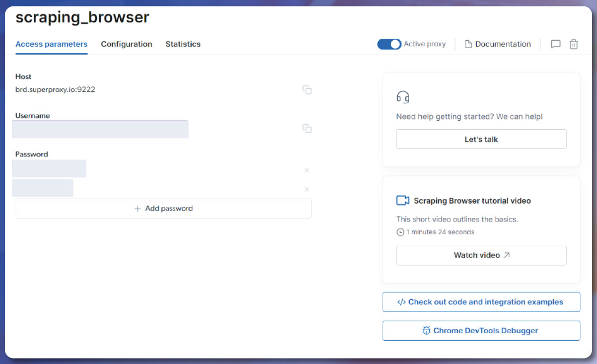Click the clock icon beside video duration
The width and height of the screenshot is (597, 364).
pos(400,232)
